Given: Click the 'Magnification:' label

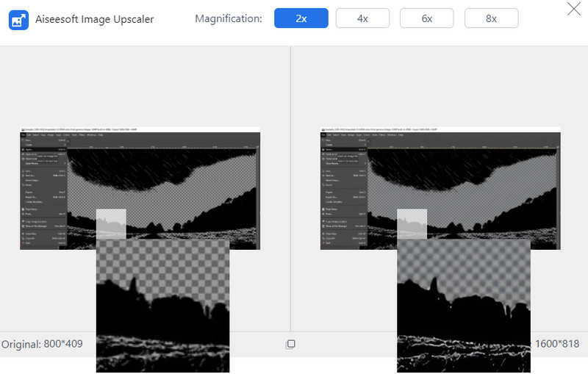Looking at the screenshot, I should 228,18.
